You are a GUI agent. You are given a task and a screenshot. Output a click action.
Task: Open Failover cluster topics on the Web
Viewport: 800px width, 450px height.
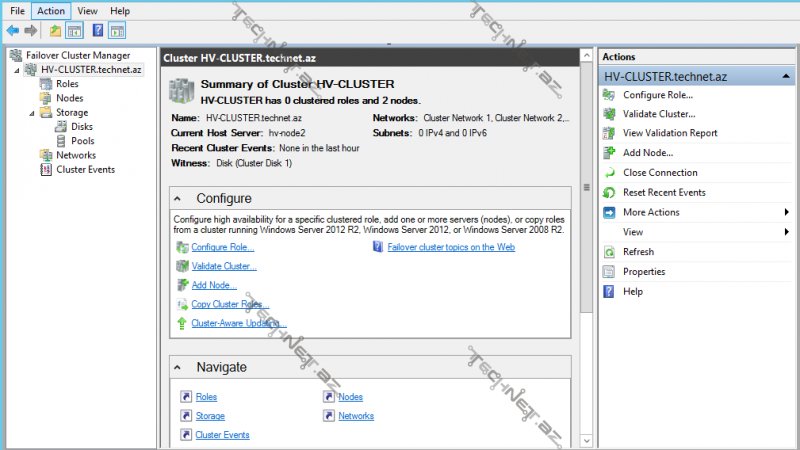tap(451, 247)
